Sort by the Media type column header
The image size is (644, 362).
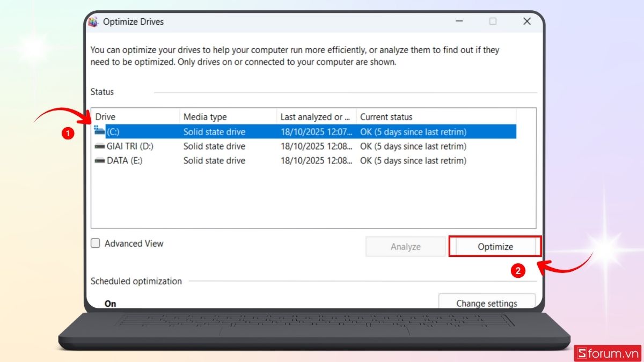[228, 117]
